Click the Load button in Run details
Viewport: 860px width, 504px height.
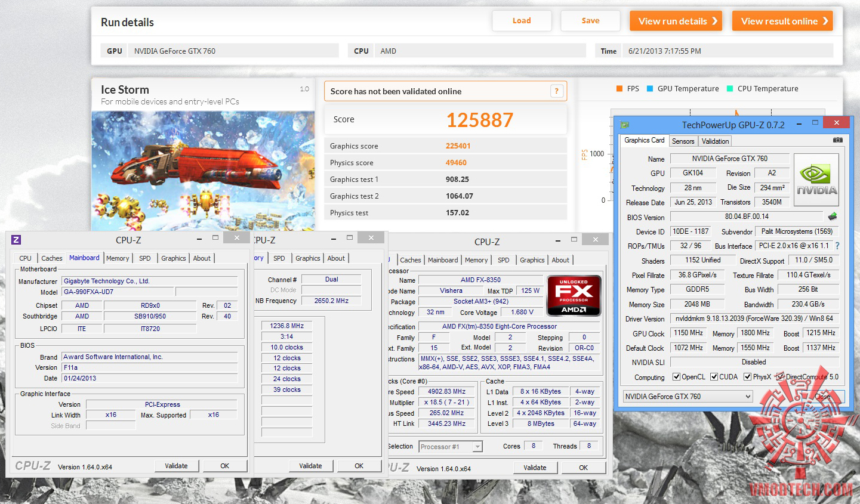click(x=522, y=21)
